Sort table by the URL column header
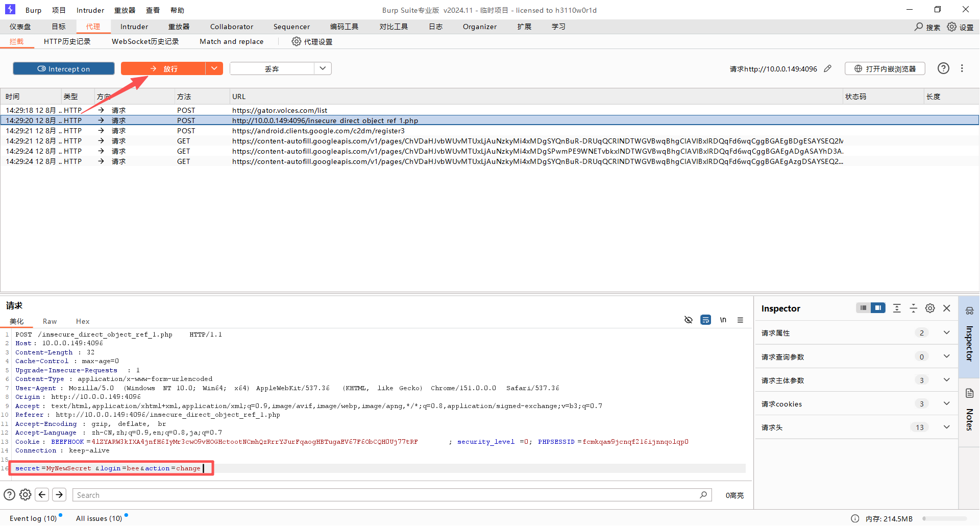The image size is (980, 526). click(536, 97)
